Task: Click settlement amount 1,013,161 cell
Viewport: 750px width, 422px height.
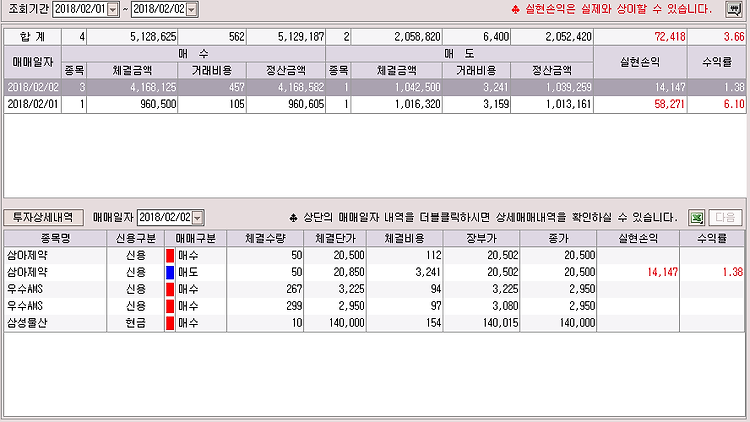Action: pyautogui.click(x=552, y=104)
